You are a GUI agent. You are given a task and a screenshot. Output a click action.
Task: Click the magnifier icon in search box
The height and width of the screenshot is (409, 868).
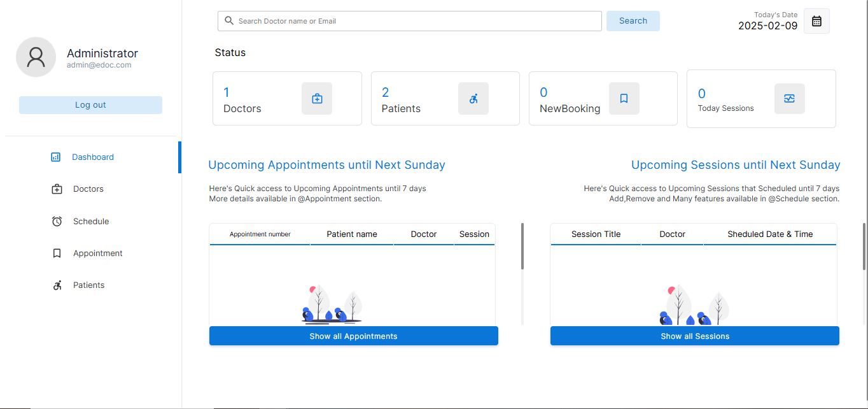tap(229, 21)
